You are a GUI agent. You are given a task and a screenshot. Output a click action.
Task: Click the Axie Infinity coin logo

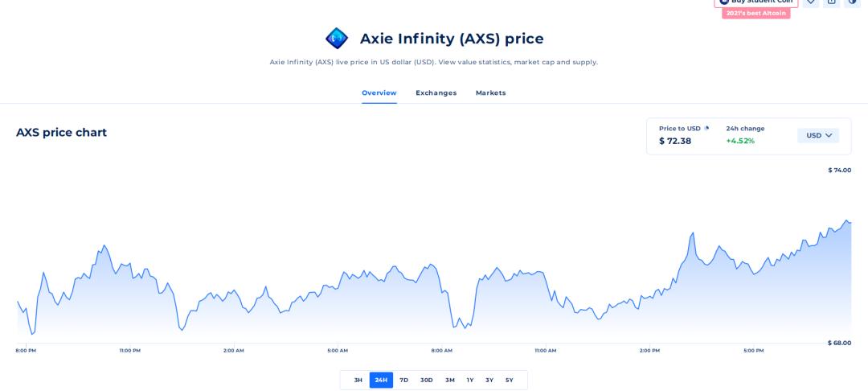pos(337,39)
